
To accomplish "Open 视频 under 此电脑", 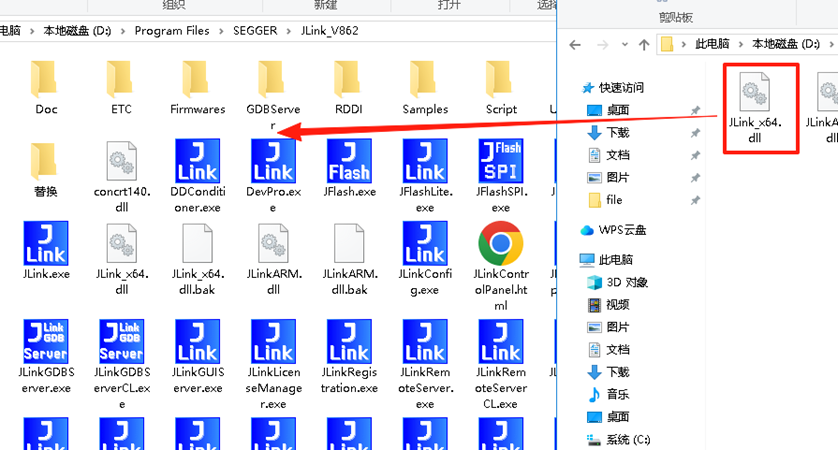I will tap(618, 305).
